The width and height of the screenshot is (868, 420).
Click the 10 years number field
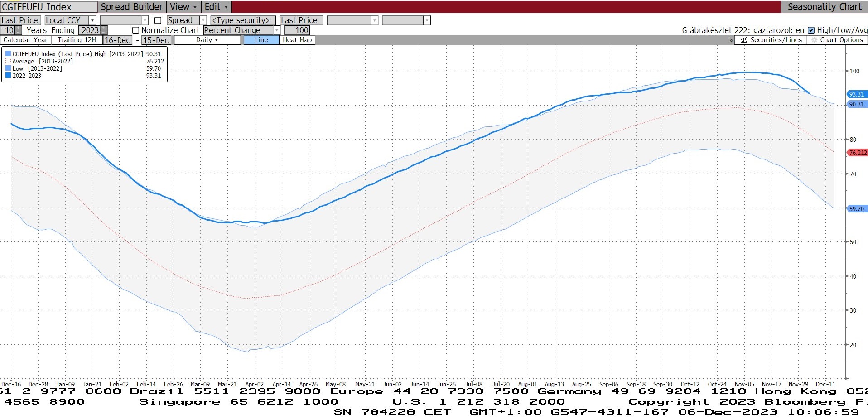(x=8, y=30)
